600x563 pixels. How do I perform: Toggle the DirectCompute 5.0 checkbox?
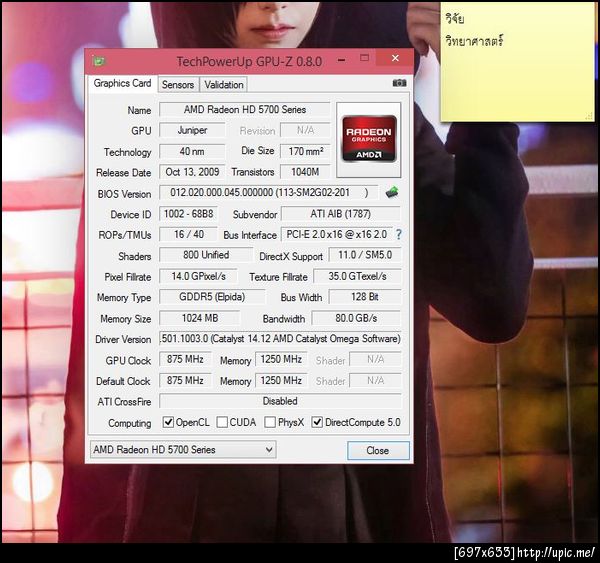pyautogui.click(x=317, y=422)
